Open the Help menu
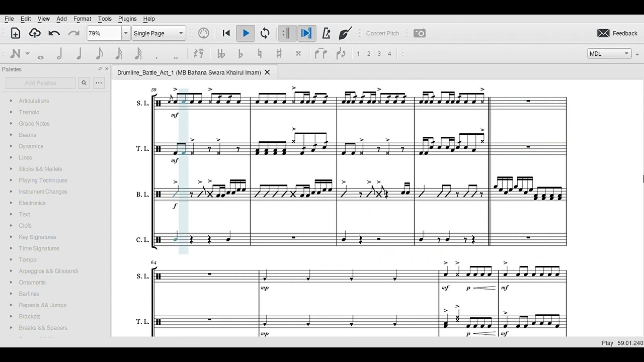Image resolution: width=644 pixels, height=362 pixels. [149, 19]
